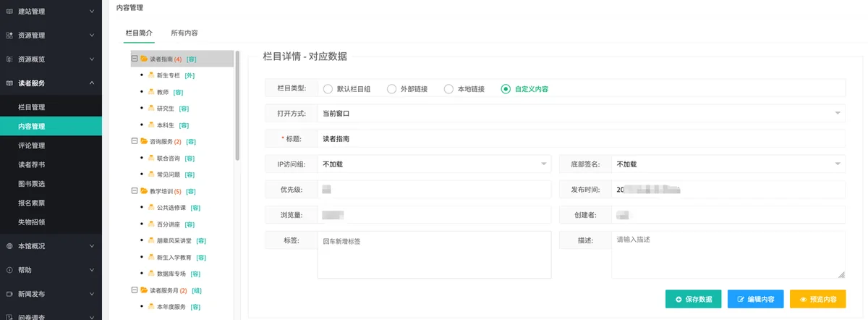Select the 默认栏目组 radio option
The width and height of the screenshot is (868, 320).
tap(328, 89)
